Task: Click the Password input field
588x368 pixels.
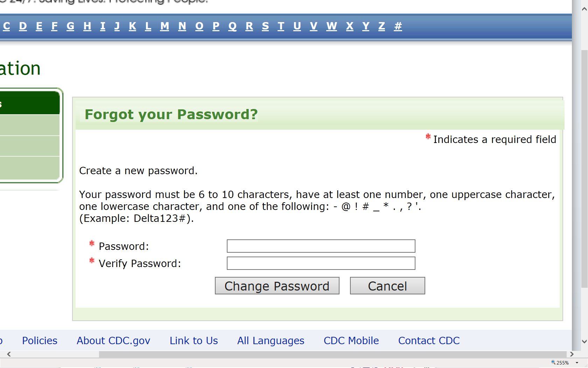Action: 321,246
